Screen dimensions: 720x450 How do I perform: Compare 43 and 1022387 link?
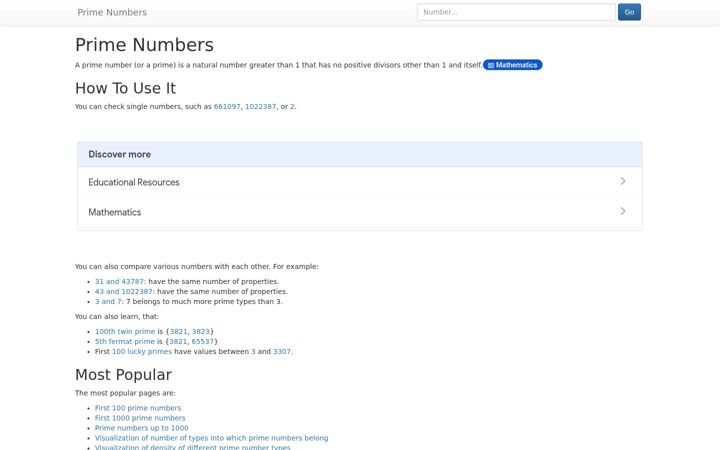pyautogui.click(x=124, y=292)
